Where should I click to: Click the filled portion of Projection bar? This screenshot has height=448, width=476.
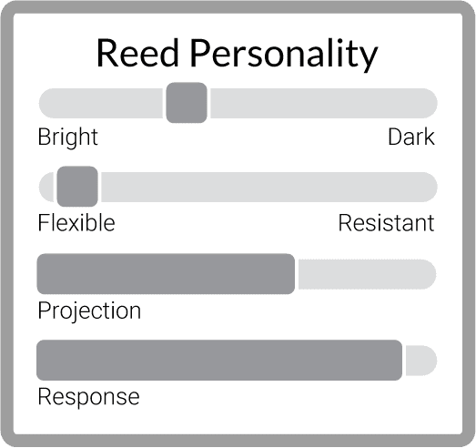(166, 274)
